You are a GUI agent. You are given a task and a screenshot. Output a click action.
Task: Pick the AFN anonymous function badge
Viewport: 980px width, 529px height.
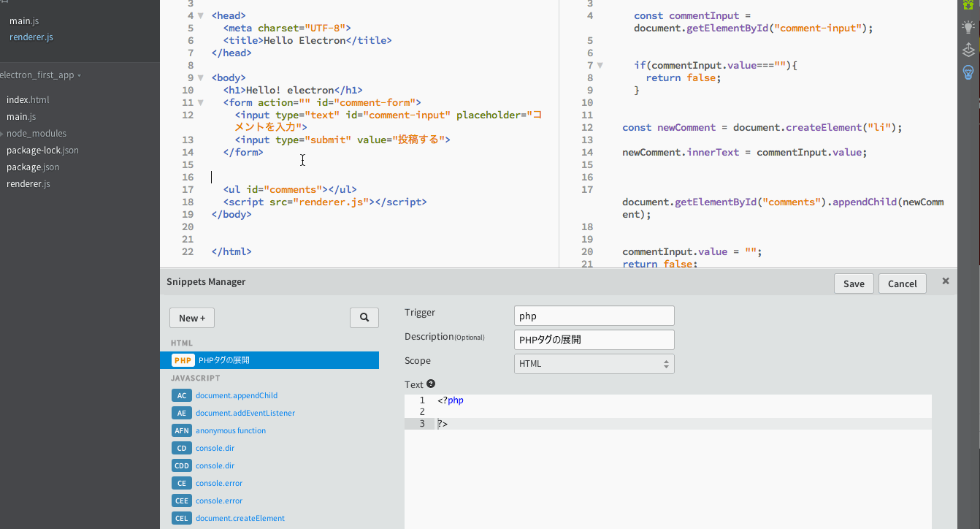pos(183,430)
